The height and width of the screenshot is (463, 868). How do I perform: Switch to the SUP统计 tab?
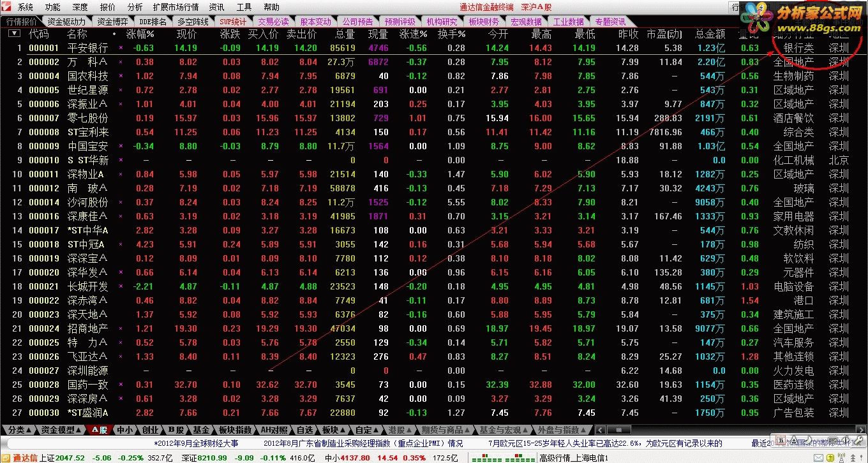[233, 21]
